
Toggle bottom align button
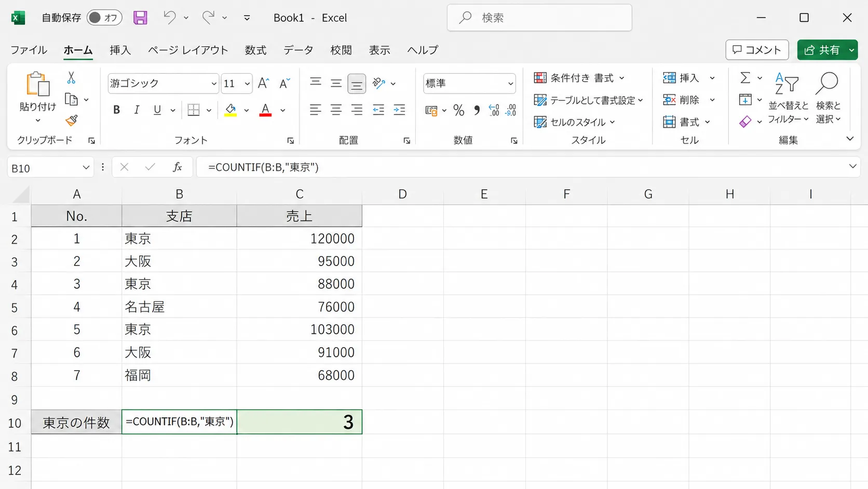357,83
